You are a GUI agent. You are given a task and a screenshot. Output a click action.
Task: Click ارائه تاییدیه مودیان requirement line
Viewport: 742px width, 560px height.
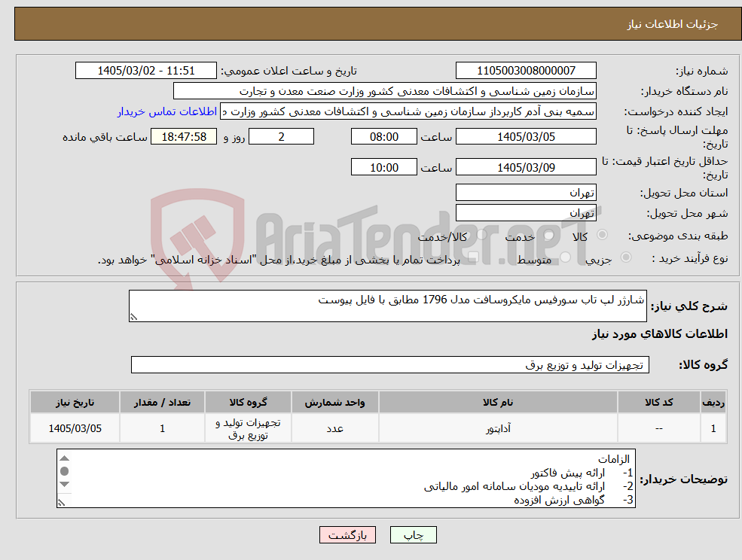tap(528, 486)
